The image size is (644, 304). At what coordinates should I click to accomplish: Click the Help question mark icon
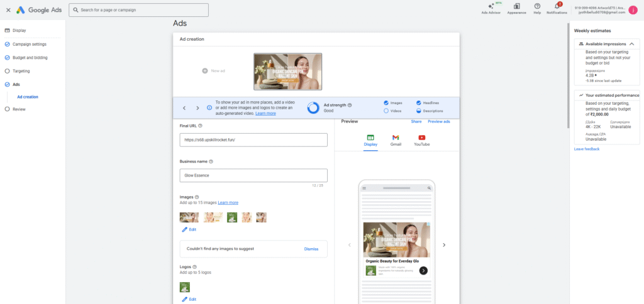pyautogui.click(x=537, y=6)
